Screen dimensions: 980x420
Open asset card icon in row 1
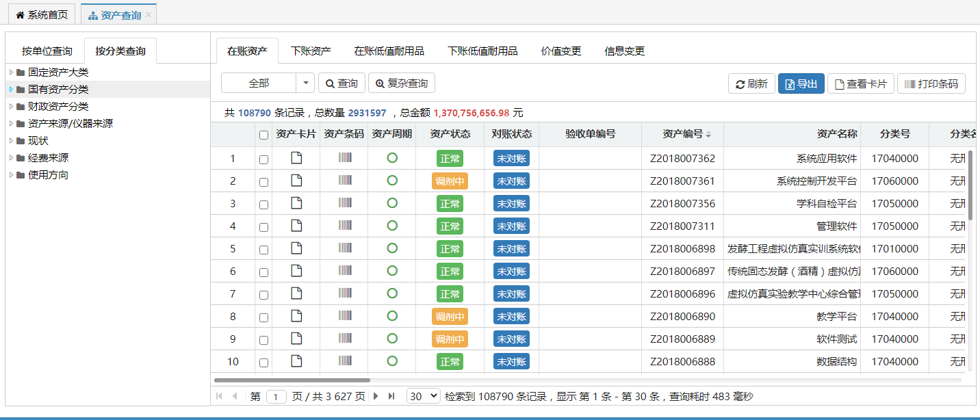(296, 158)
